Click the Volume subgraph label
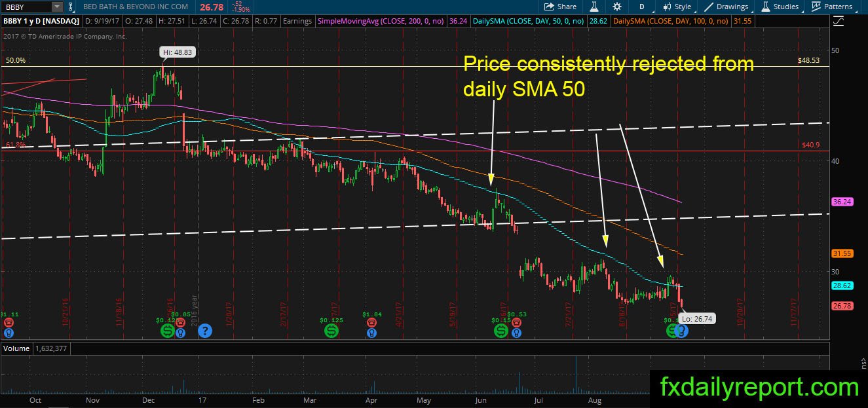This screenshot has height=408, width=868. click(x=16, y=348)
